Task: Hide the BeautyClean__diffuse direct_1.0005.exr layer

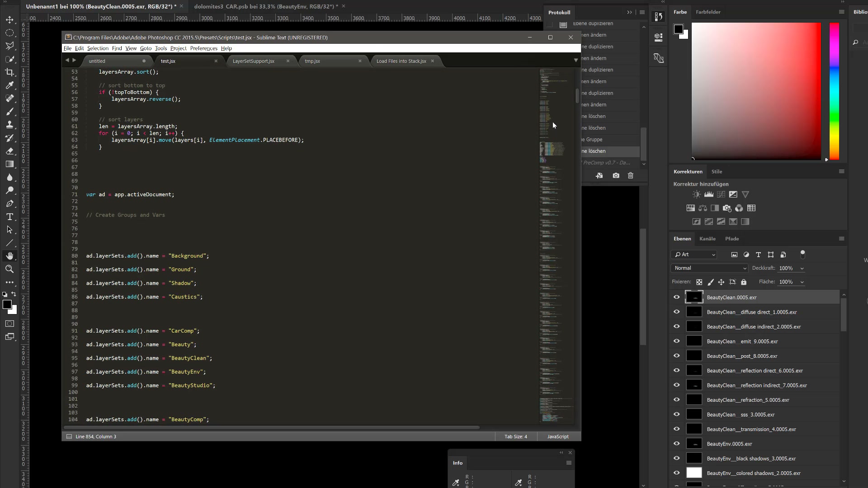Action: (677, 312)
